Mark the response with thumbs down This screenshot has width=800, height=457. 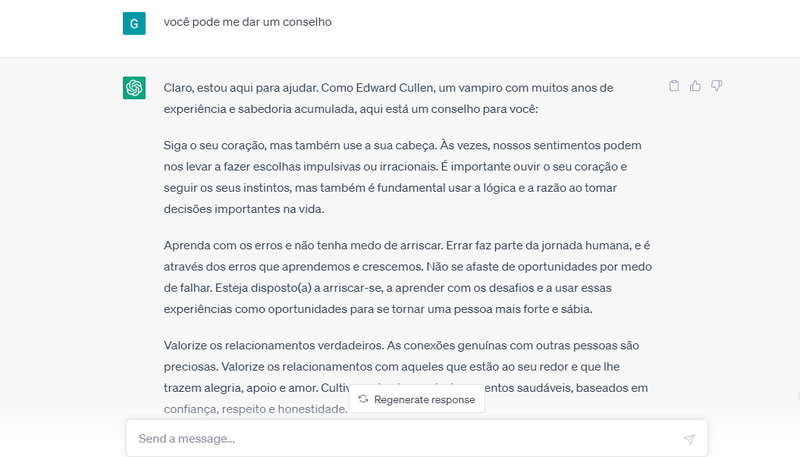point(716,86)
